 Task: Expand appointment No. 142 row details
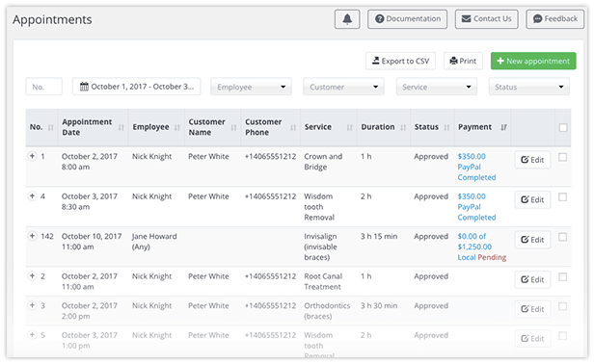pos(32,236)
